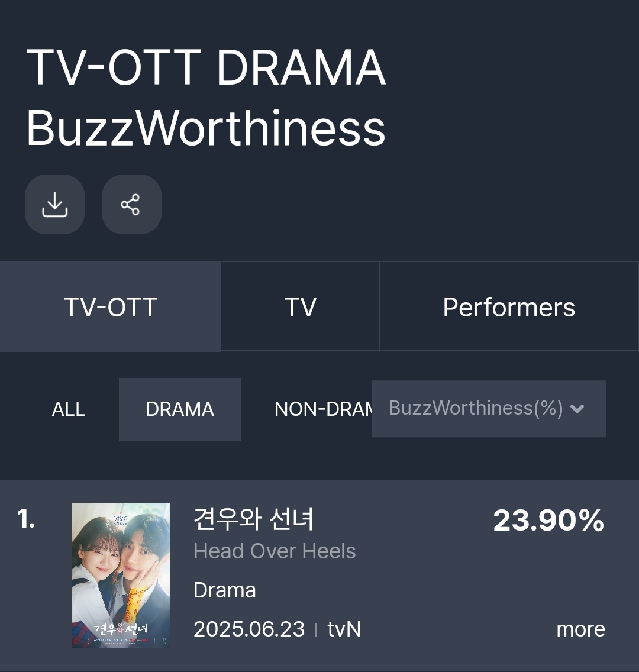Viewport: 639px width, 672px height.
Task: Choose the DRAMA category filter
Action: click(180, 409)
